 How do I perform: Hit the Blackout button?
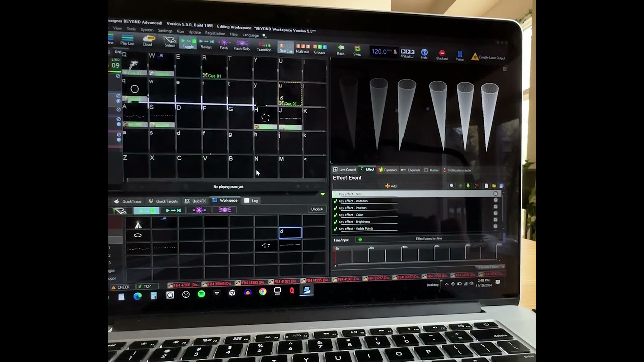click(x=442, y=55)
